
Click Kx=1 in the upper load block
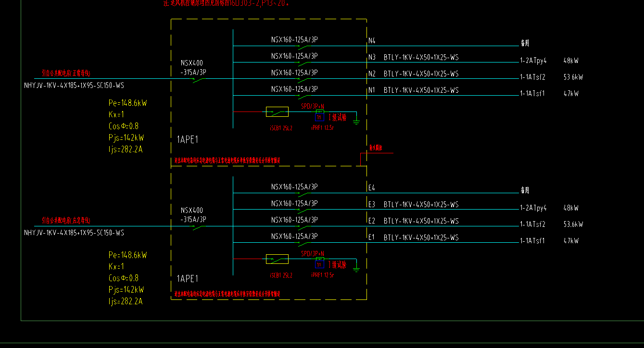tap(116, 115)
